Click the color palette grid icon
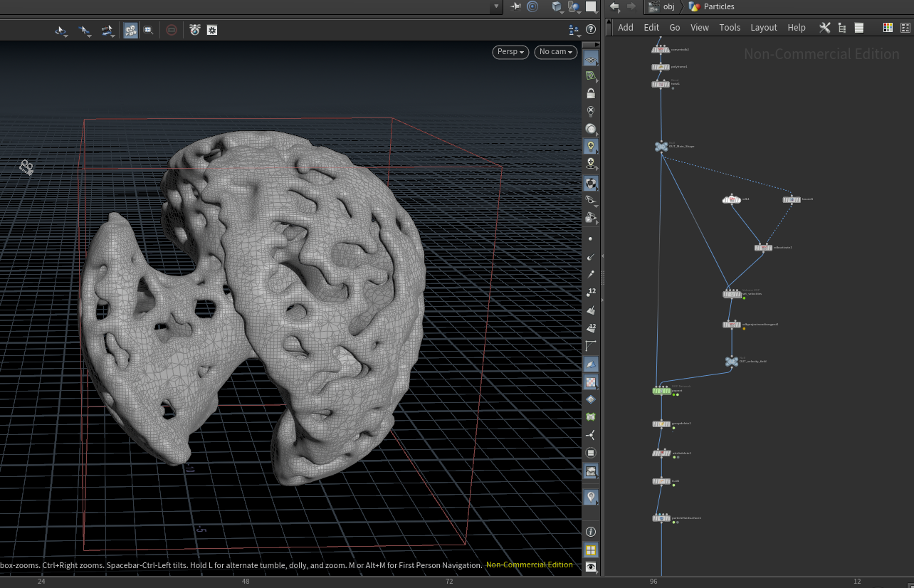This screenshot has height=588, width=914. point(888,28)
